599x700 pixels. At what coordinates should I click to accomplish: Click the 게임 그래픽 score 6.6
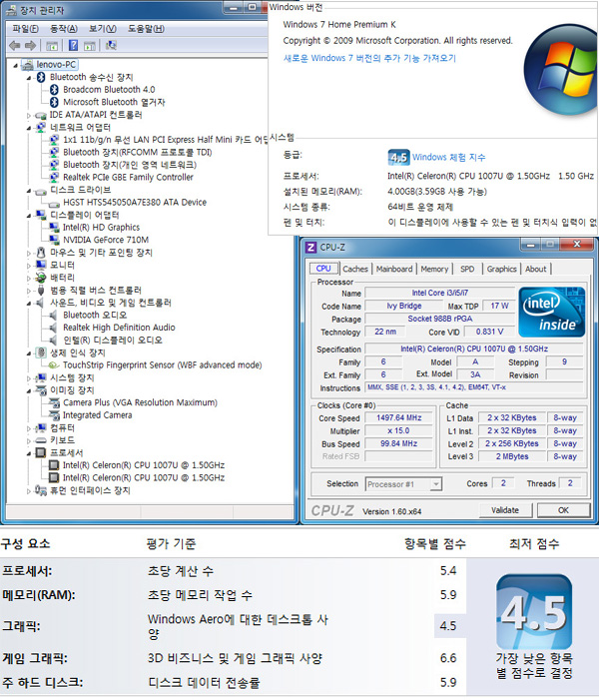[x=448, y=658]
